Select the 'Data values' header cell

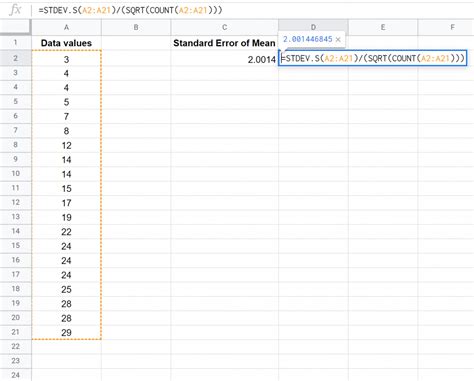pyautogui.click(x=66, y=43)
